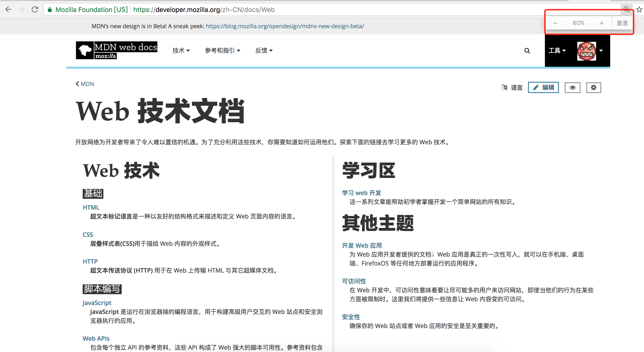644x352 pixels.
Task: Expand the 参考和指引 dropdown menu
Action: pos(222,51)
